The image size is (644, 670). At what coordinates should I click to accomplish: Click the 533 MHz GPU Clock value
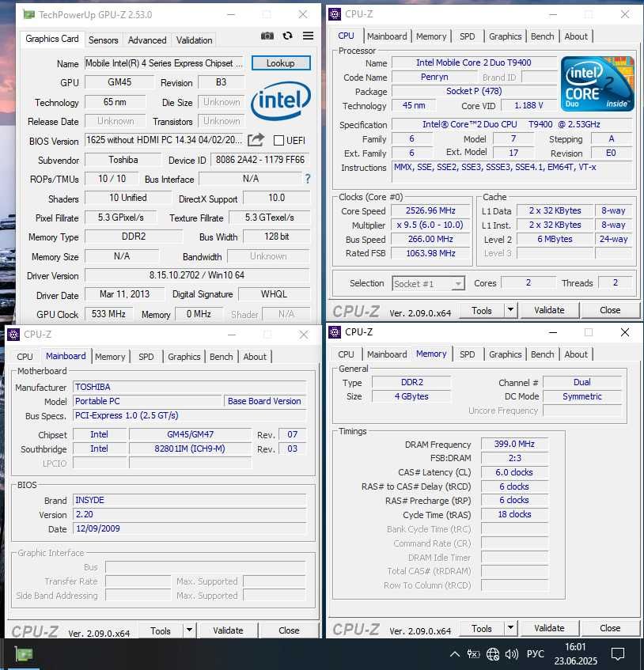coord(108,313)
